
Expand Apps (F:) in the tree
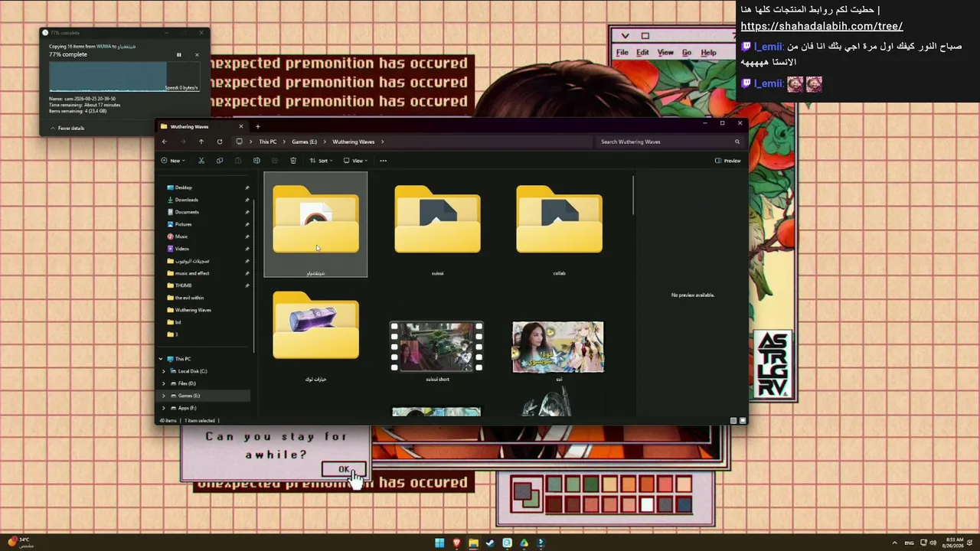tap(164, 408)
